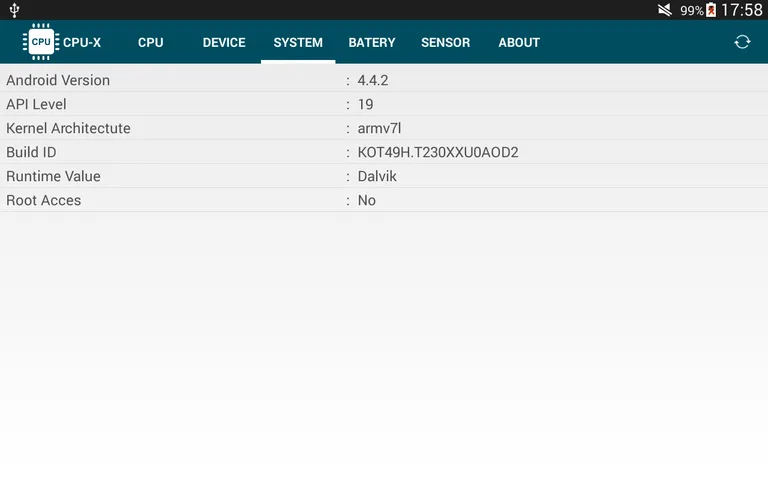The image size is (768, 480).
Task: Tap the CPU-X chip logo icon
Action: coord(41,42)
